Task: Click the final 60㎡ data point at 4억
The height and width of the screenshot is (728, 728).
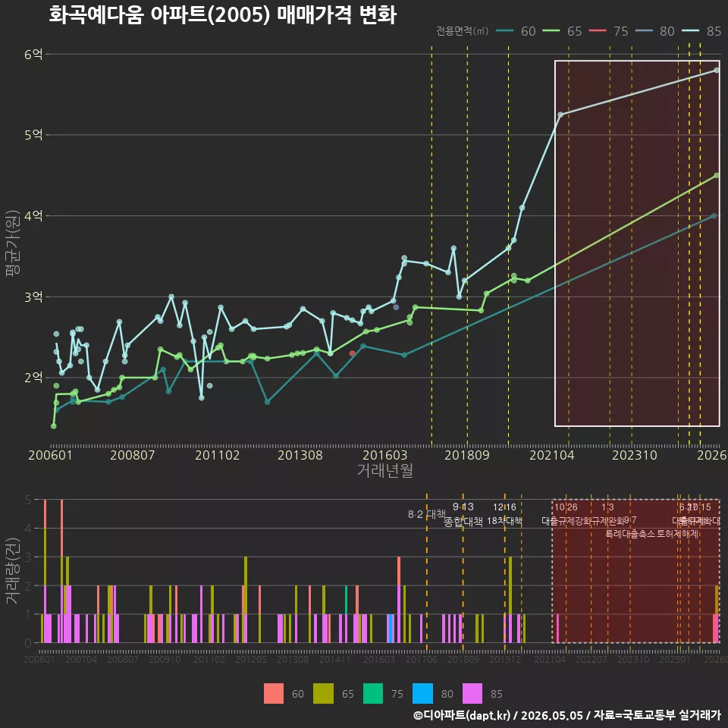Action: [x=714, y=216]
